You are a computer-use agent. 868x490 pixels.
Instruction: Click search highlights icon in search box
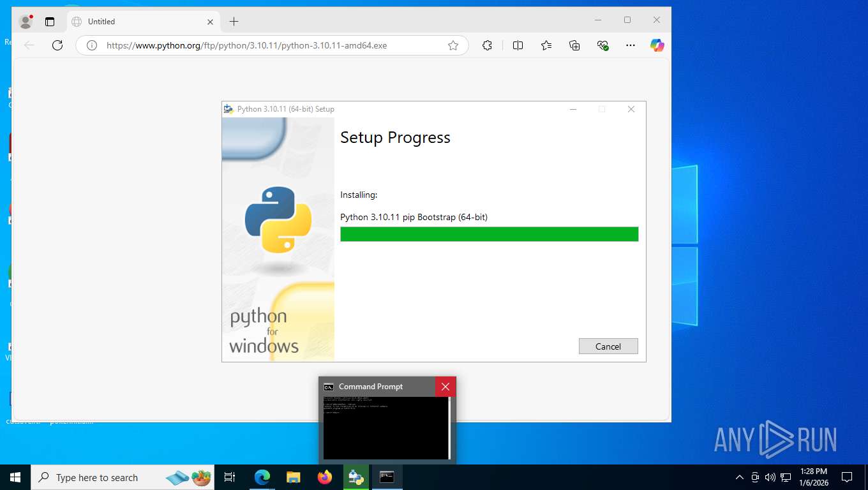[x=189, y=477]
